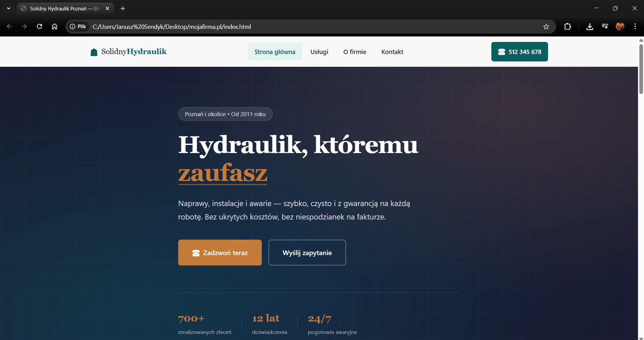This screenshot has width=644, height=340.
Task: Go to the O firmie page
Action: pyautogui.click(x=354, y=52)
